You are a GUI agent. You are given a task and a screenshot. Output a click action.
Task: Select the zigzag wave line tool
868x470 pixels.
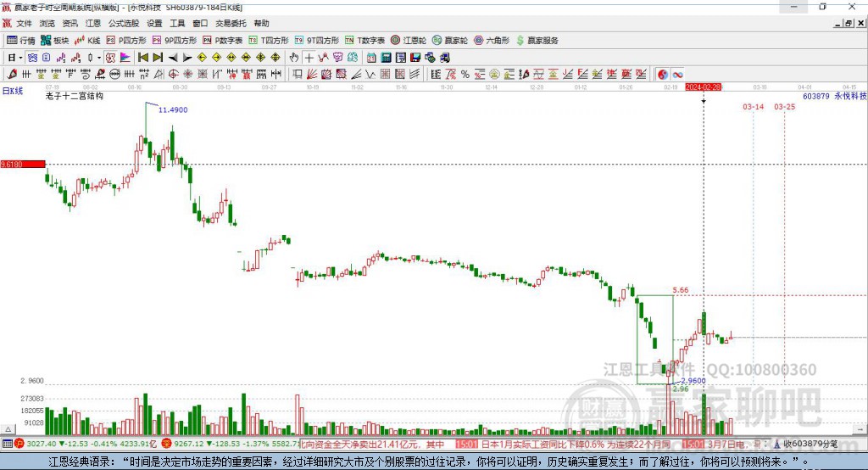[x=370, y=75]
